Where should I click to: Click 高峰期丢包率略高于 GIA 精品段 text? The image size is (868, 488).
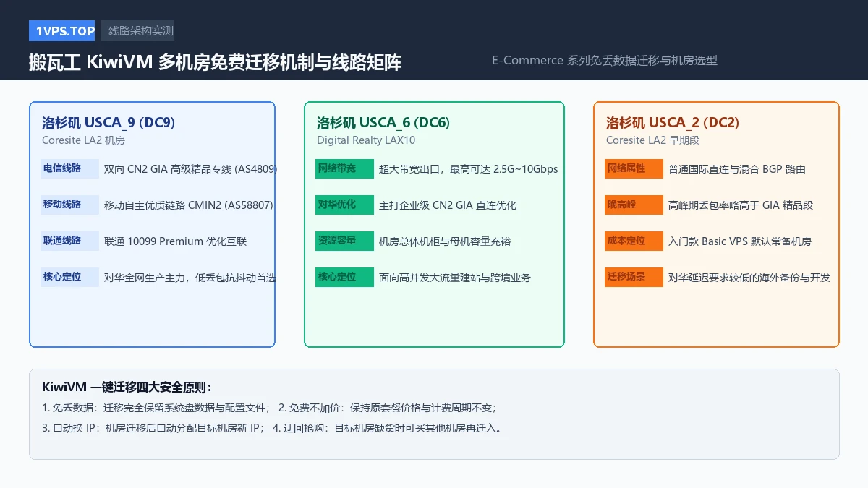tap(741, 205)
